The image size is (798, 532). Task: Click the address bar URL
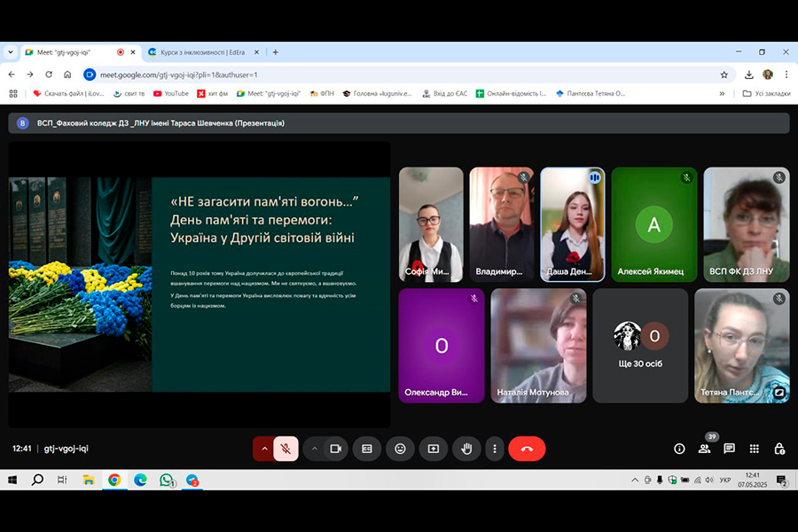tap(178, 74)
